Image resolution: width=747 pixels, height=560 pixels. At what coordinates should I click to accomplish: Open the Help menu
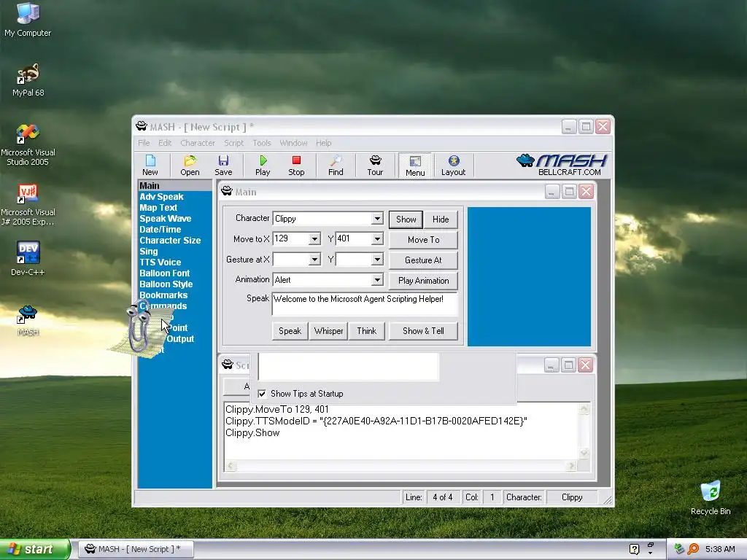tap(323, 143)
